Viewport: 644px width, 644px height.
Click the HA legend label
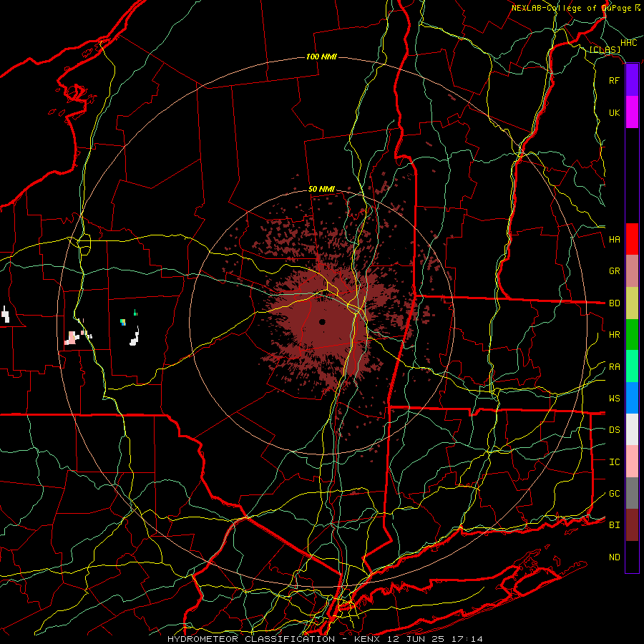614,239
